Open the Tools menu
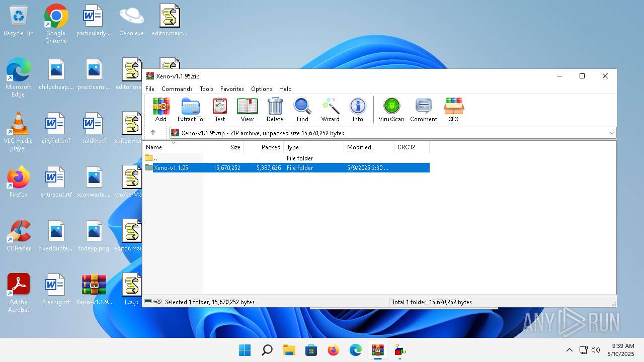Viewport: 644px width, 362px height. (x=206, y=88)
